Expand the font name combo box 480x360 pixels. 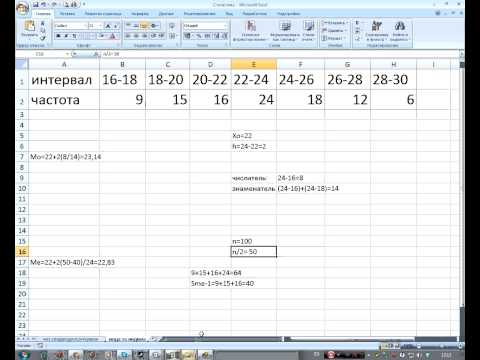click(70, 25)
